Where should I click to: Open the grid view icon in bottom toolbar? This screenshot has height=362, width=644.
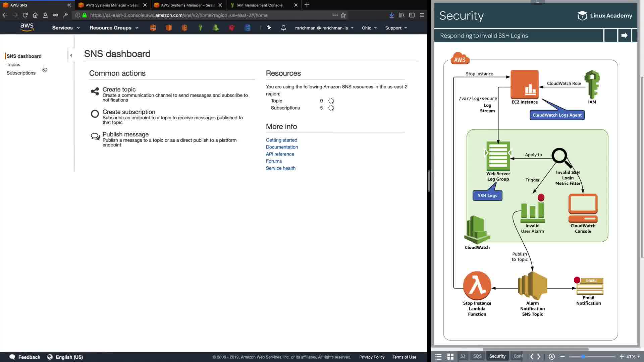click(x=450, y=357)
